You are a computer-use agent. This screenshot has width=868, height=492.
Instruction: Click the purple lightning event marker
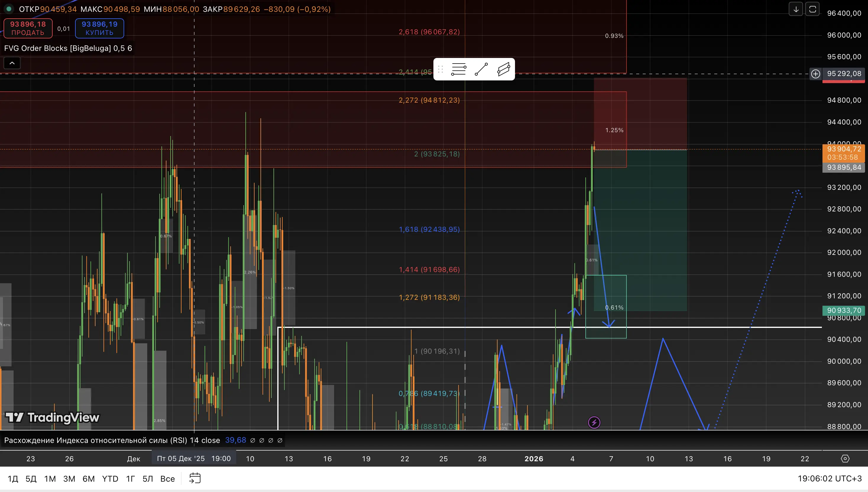(594, 423)
